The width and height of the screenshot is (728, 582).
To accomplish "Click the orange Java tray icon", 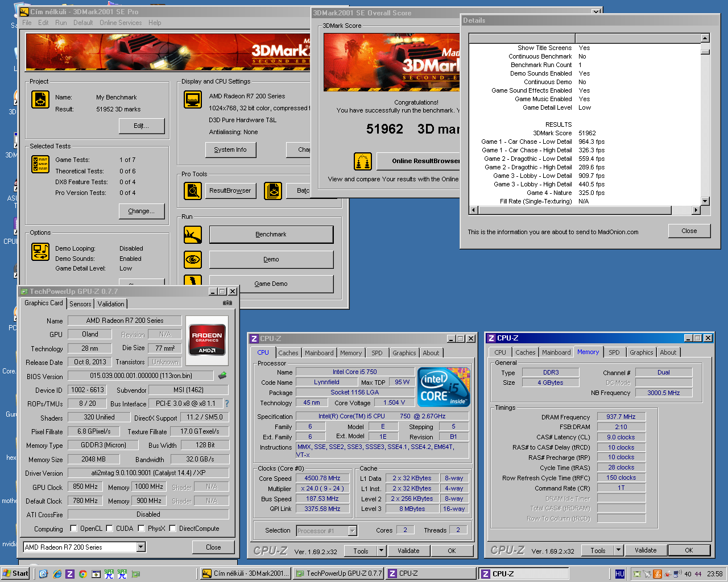I will tap(657, 574).
